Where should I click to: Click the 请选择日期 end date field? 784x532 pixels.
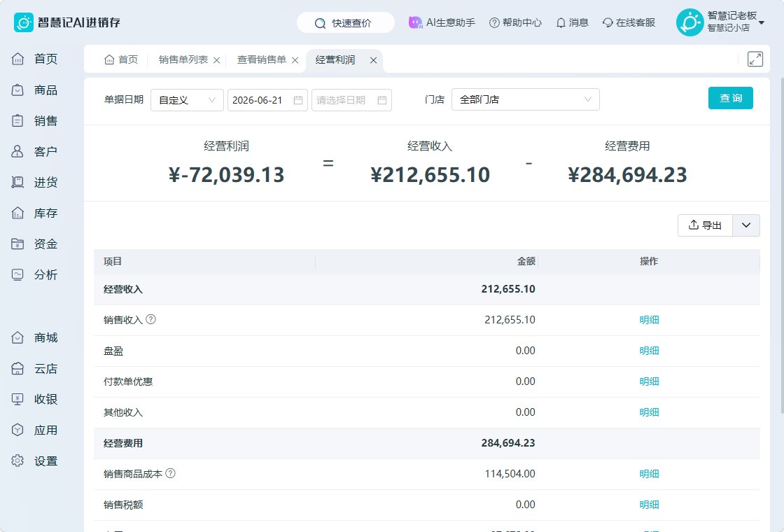(351, 100)
